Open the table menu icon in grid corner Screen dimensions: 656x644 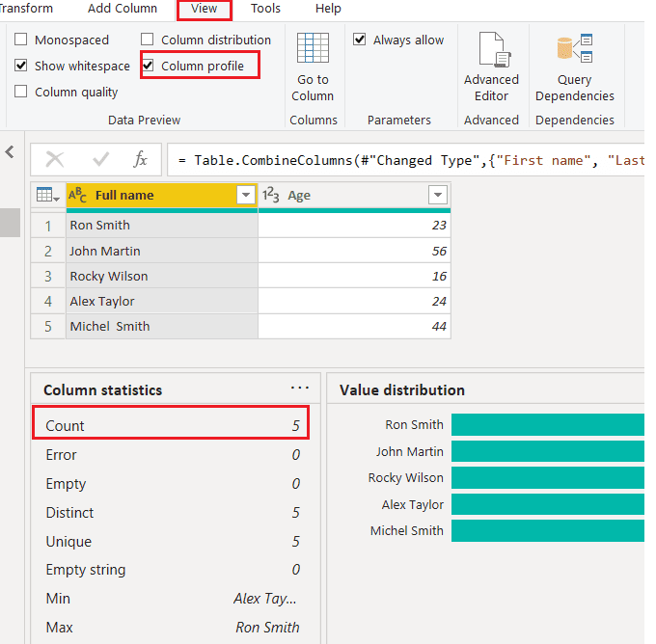click(x=47, y=195)
